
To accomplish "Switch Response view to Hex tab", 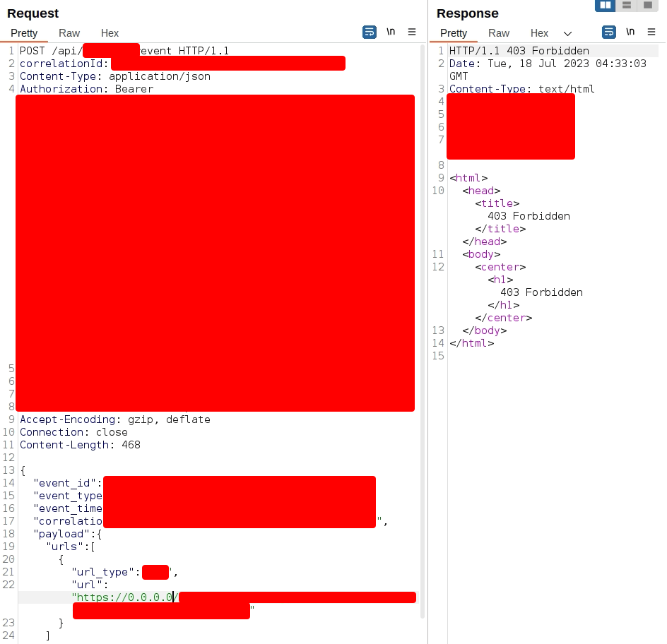I will click(x=539, y=33).
